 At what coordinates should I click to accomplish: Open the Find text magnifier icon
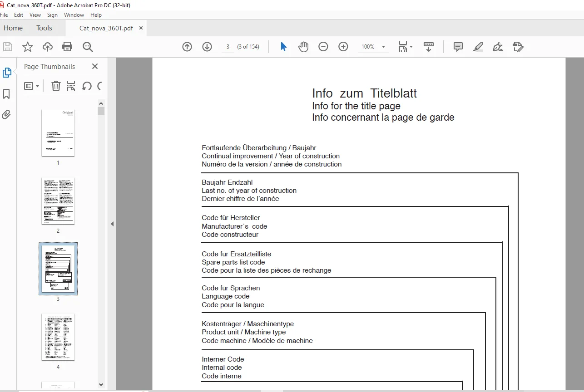click(88, 47)
